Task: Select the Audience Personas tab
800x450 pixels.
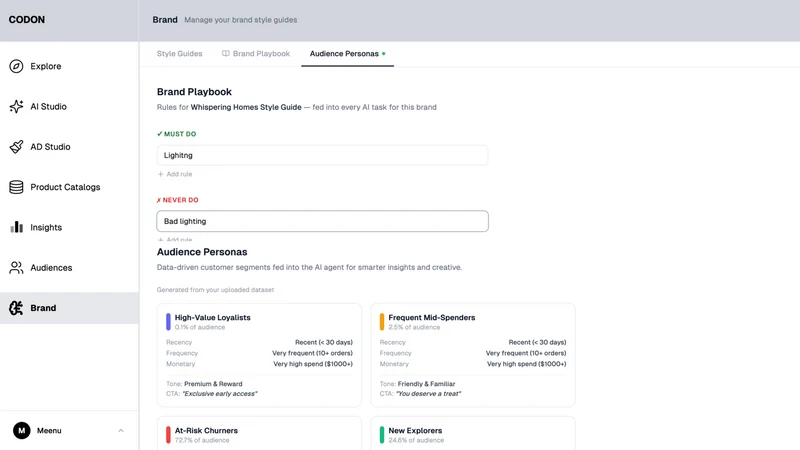Action: point(347,54)
